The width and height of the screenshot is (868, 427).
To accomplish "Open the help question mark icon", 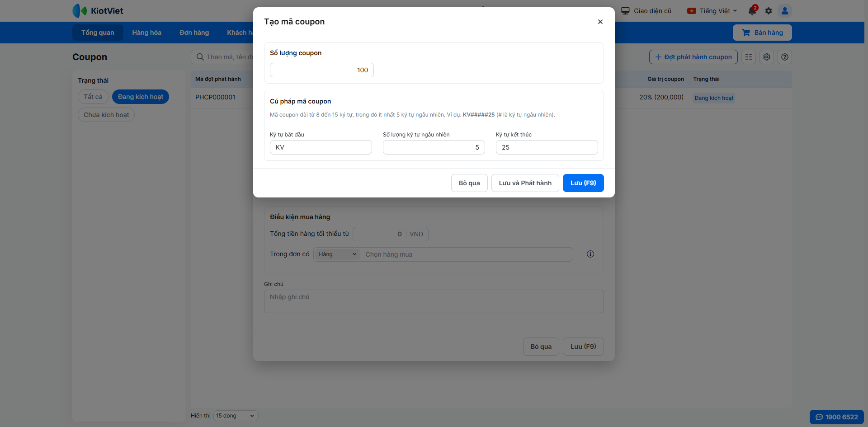I will (x=785, y=57).
